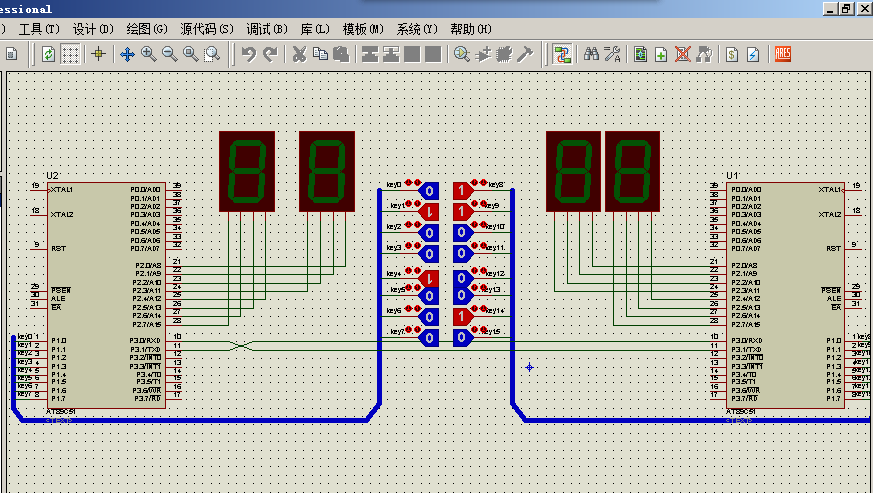Toggle the key2 logic state
This screenshot has height=493, width=873.
coord(429,233)
